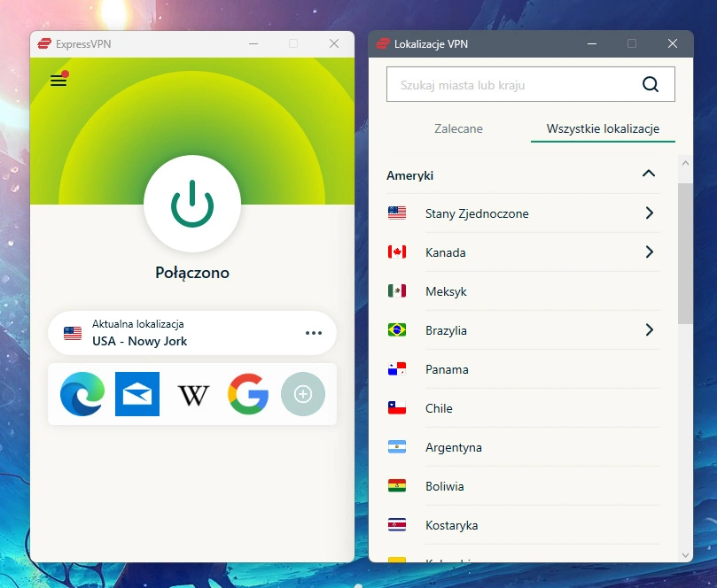Click the logo in Lokalizacje VPN title bar

coord(383,44)
